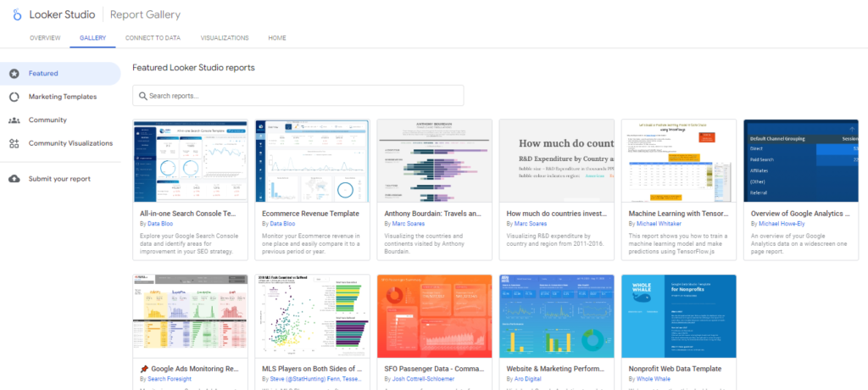This screenshot has height=390, width=868.
Task: Click the Website & Marketing Perform title
Action: (x=556, y=369)
